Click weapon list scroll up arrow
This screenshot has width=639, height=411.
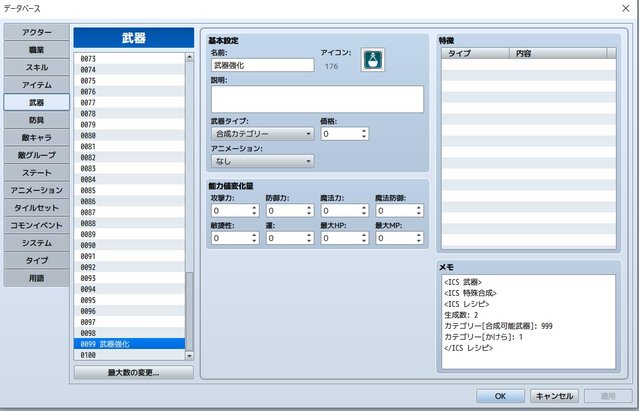pyautogui.click(x=189, y=57)
